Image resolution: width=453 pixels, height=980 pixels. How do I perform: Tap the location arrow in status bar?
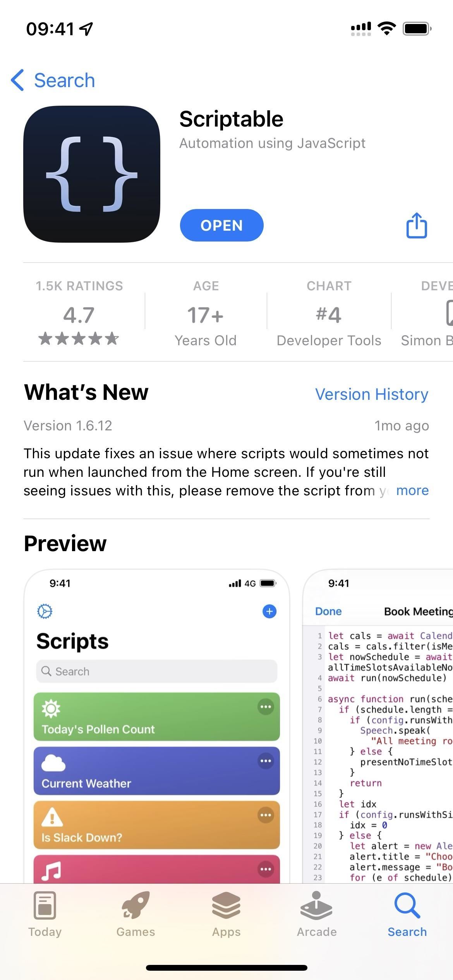coord(86,29)
